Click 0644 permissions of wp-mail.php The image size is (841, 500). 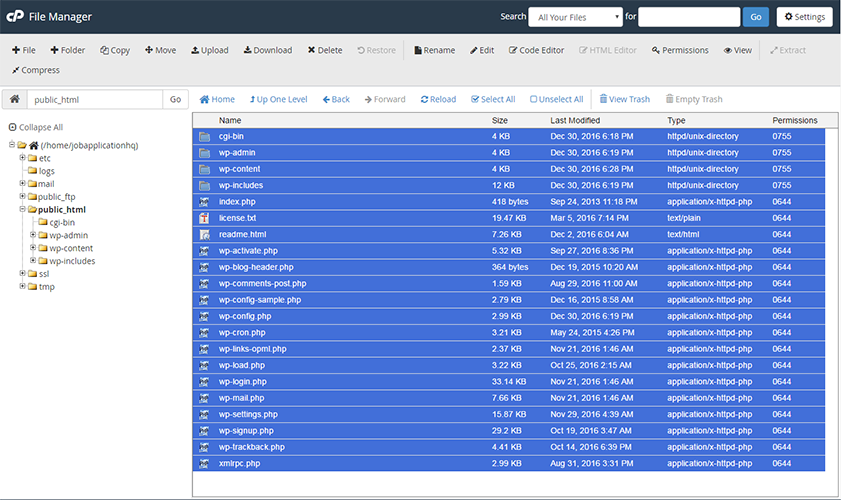[781, 398]
